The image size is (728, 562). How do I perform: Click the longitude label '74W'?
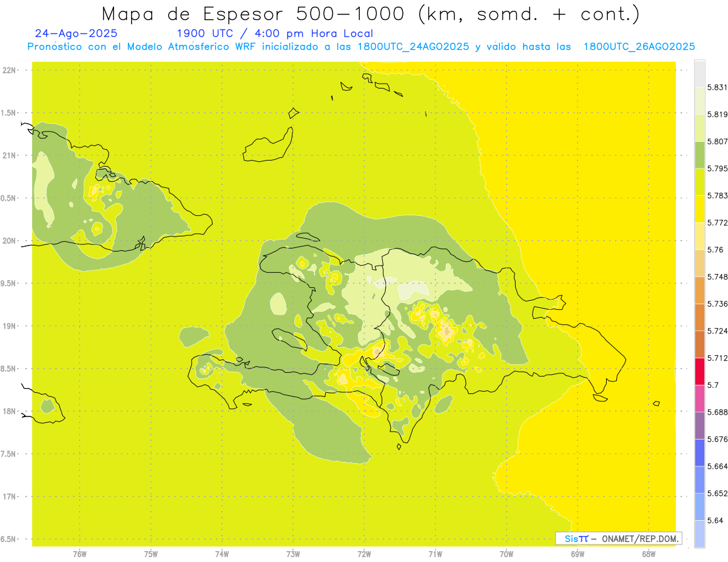click(x=222, y=554)
